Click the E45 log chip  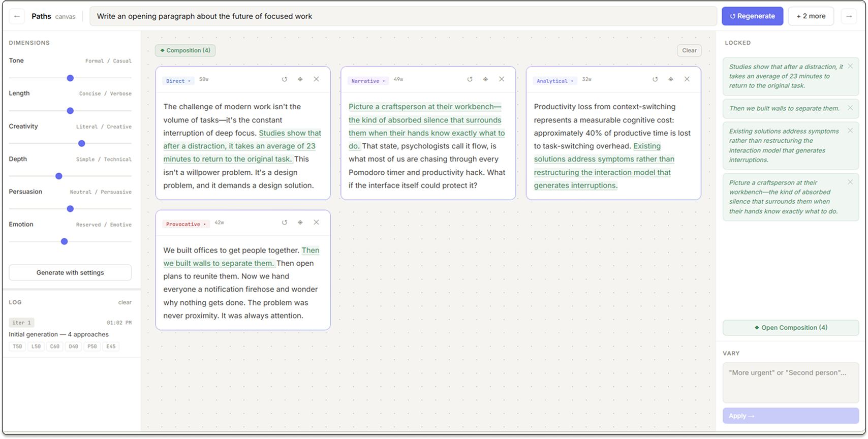tap(111, 347)
